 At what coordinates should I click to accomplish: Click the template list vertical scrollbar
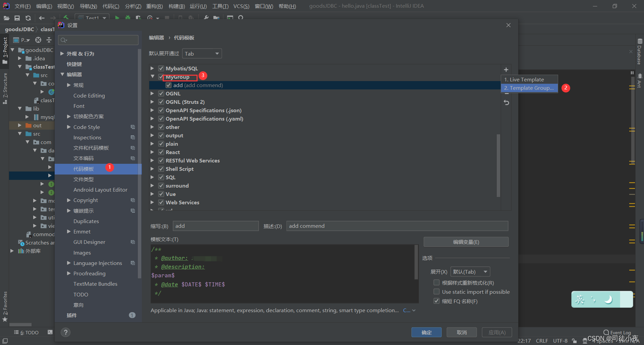498,165
